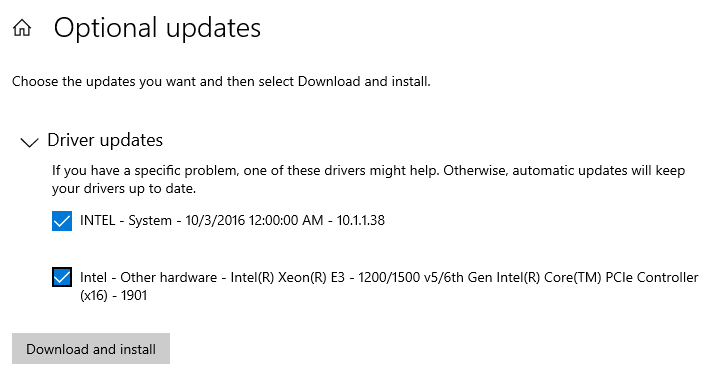This screenshot has width=708, height=370.
Task: Click the 10/3/2016 12:00:00 AM date text
Action: pyautogui.click(x=254, y=220)
